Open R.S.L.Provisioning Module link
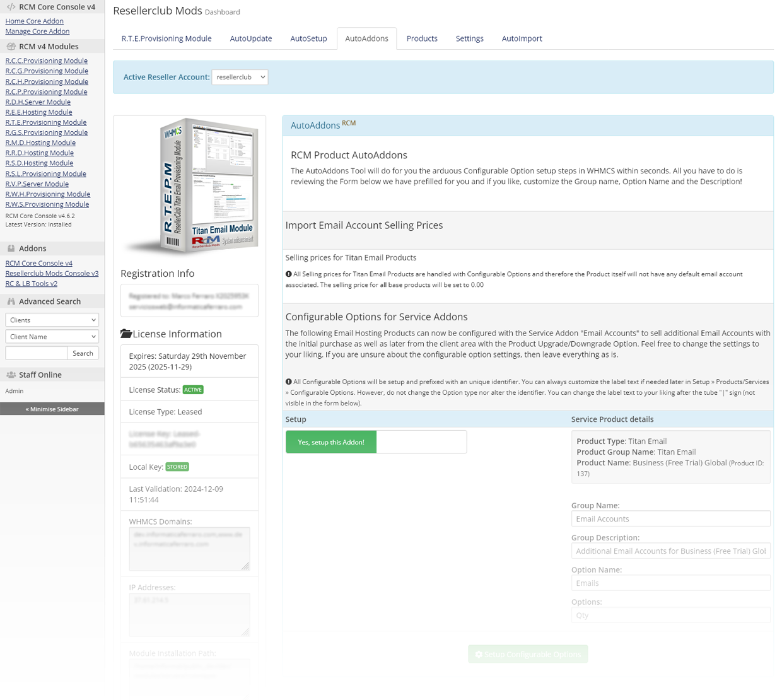Screen dimensions: 782x700 pos(46,173)
